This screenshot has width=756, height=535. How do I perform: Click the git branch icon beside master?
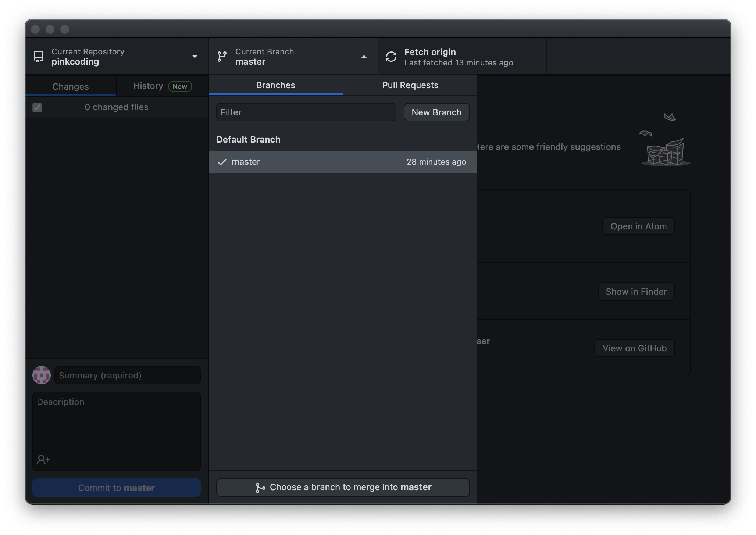coord(222,57)
